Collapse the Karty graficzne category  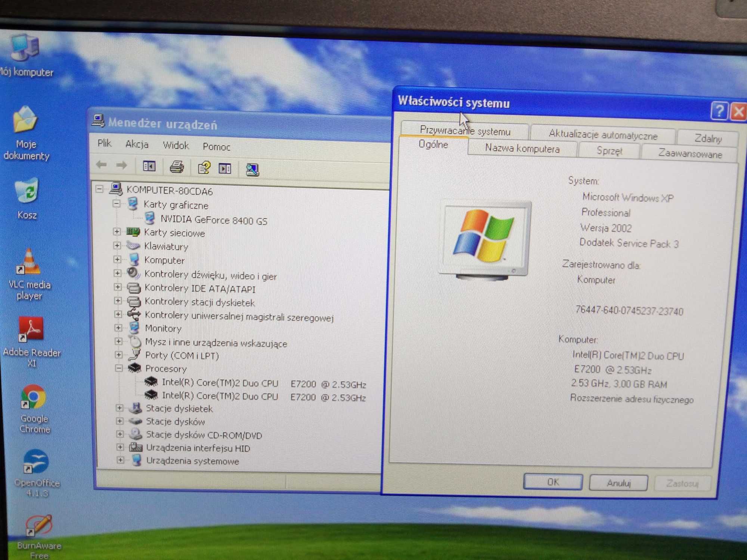pyautogui.click(x=117, y=203)
